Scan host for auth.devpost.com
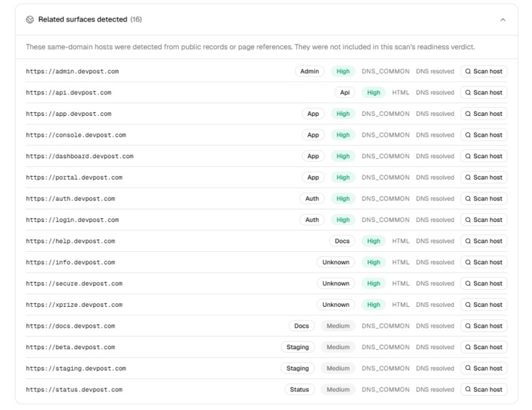 point(483,198)
